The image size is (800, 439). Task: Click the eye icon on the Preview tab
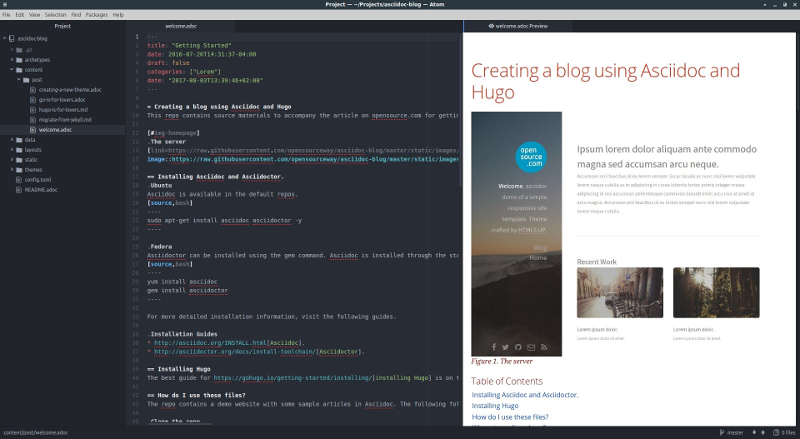coord(491,26)
